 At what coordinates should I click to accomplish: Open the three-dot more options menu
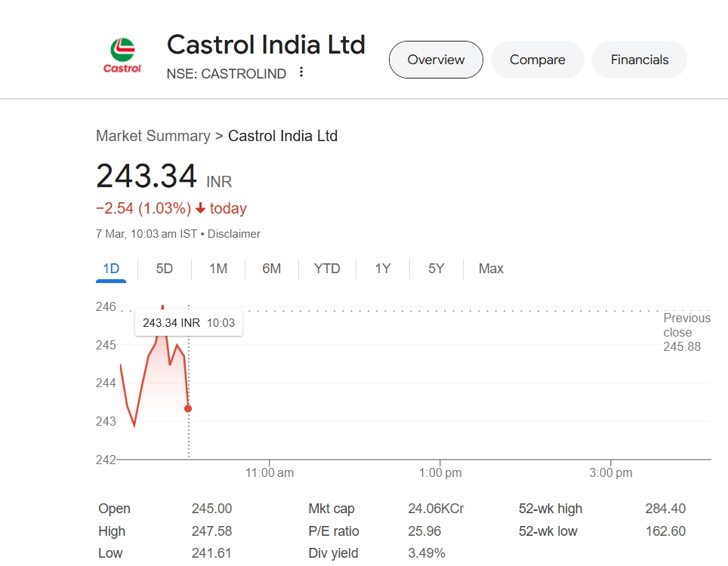tap(301, 72)
